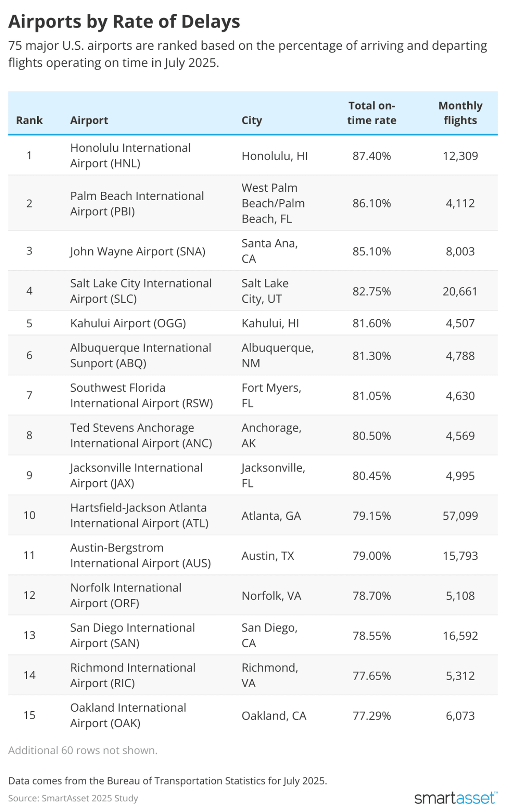The height and width of the screenshot is (812, 506).
Task: Click the SmartAsset logo
Action: click(x=455, y=797)
